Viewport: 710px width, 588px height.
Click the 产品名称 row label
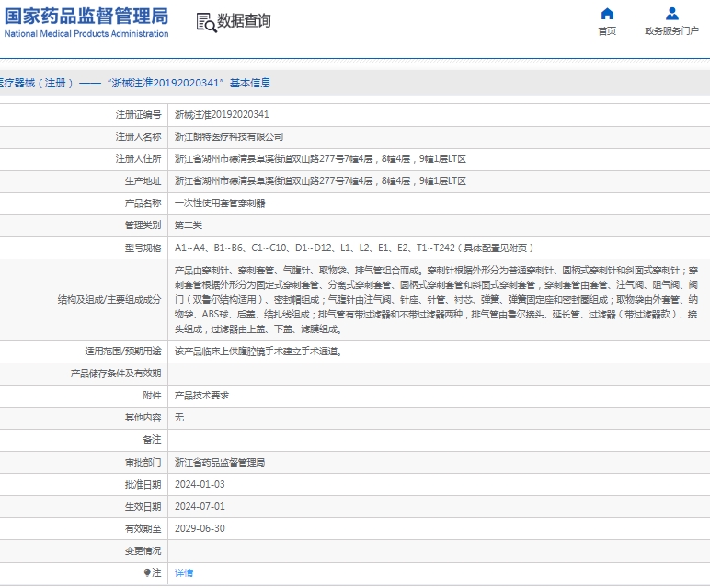pos(143,203)
